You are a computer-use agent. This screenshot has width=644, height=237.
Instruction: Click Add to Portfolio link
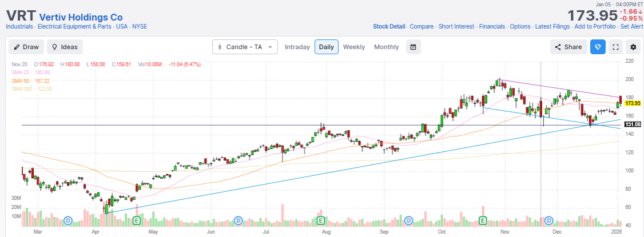(595, 27)
